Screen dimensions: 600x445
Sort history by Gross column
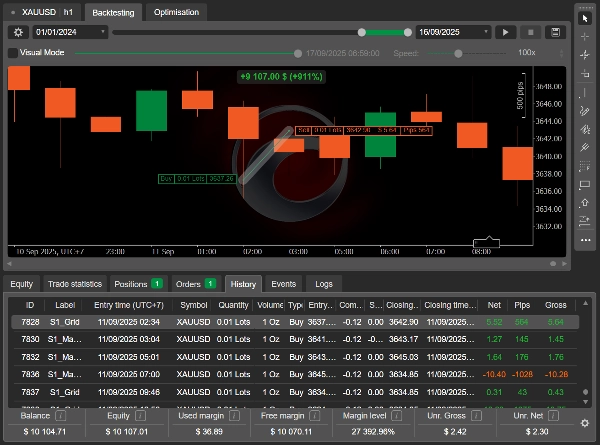(x=556, y=305)
